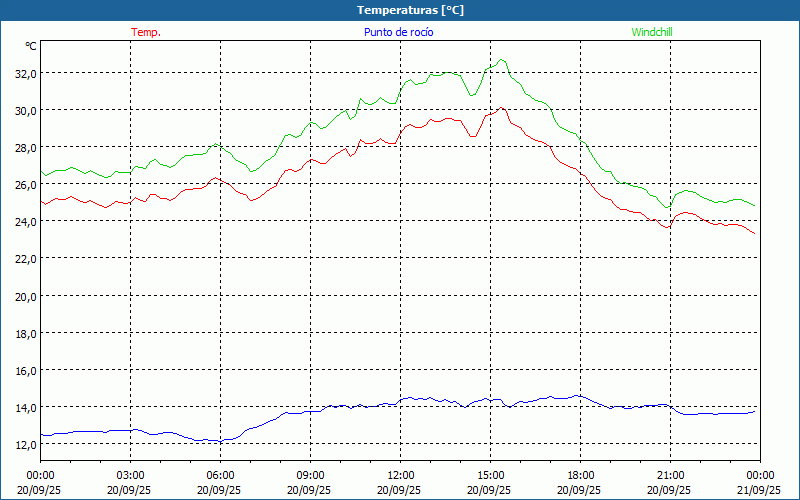Click the 06:00 time axis label
This screenshot has height=500, width=800.
[220, 475]
